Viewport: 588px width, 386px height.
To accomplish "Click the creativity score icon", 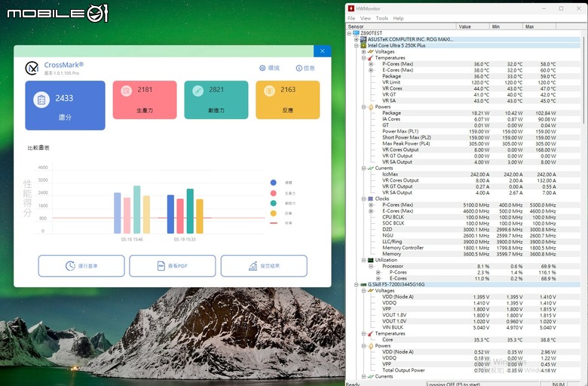I will pyautogui.click(x=198, y=90).
